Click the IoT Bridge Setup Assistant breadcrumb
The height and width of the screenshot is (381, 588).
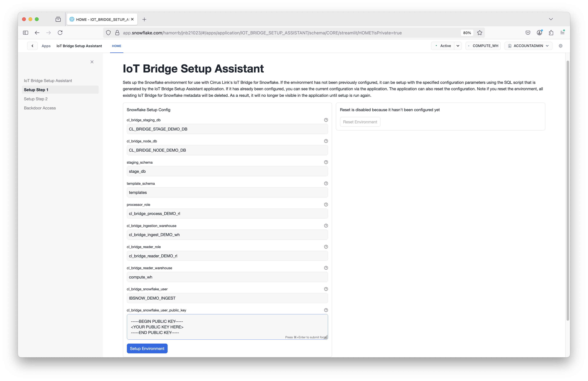pyautogui.click(x=79, y=46)
